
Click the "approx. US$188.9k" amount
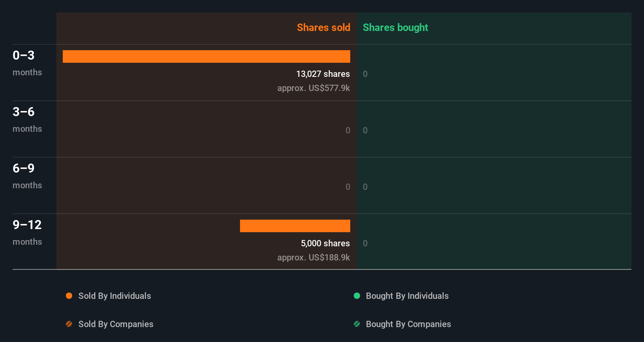click(x=313, y=257)
